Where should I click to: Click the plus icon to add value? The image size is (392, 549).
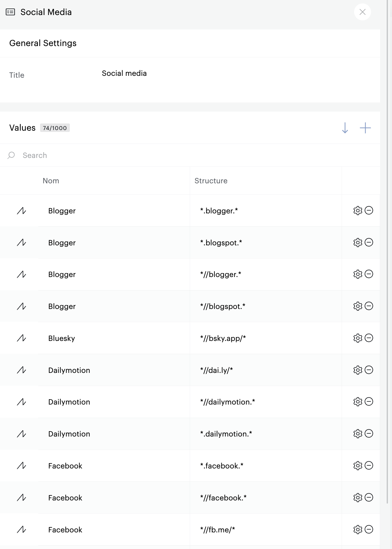point(365,128)
